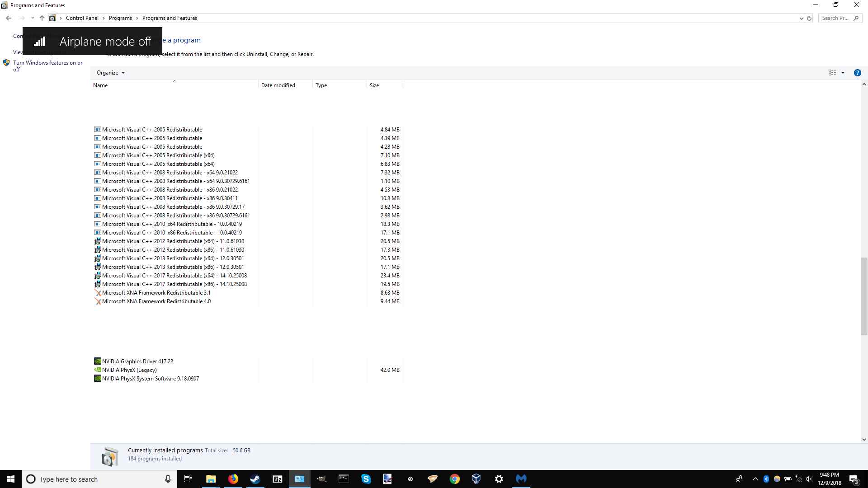Screen dimensions: 868x488
Task: Sort by the Size column header
Action: [x=385, y=85]
